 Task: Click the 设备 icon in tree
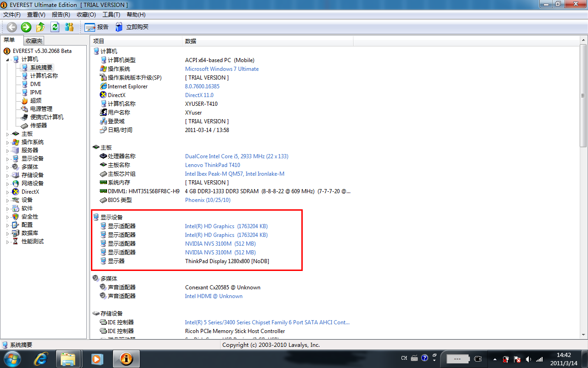click(x=16, y=200)
